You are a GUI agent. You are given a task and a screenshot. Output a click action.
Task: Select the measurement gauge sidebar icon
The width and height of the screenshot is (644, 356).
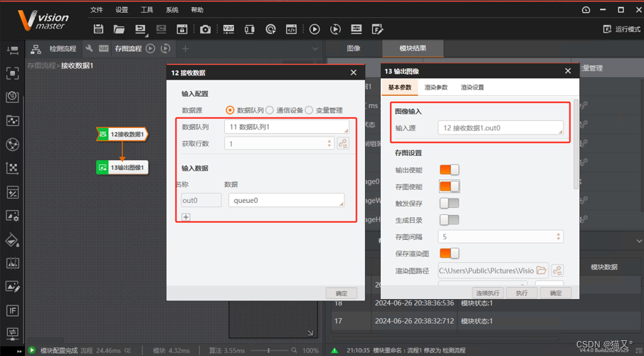12,97
